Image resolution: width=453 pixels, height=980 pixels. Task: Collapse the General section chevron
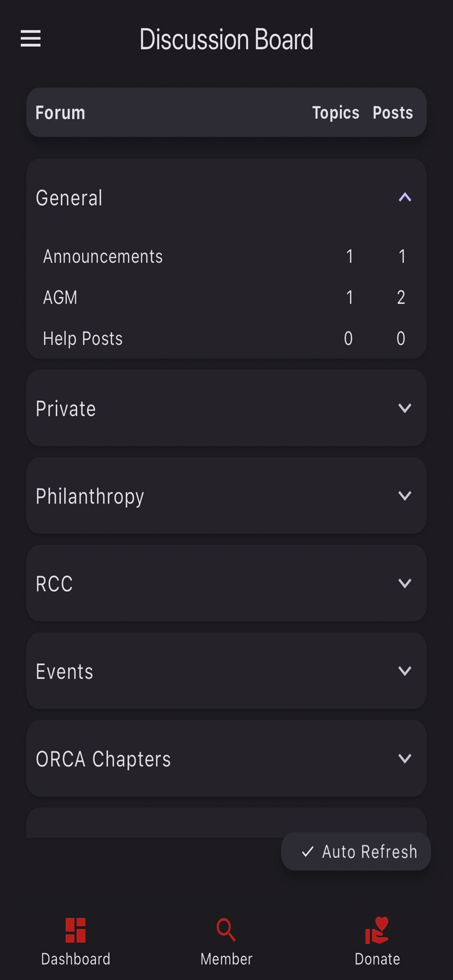(404, 197)
